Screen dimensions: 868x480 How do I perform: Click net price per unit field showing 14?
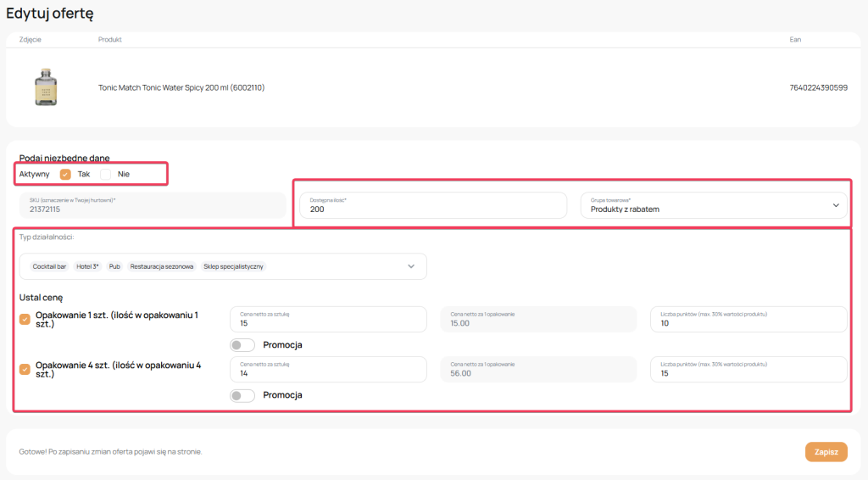click(x=328, y=370)
